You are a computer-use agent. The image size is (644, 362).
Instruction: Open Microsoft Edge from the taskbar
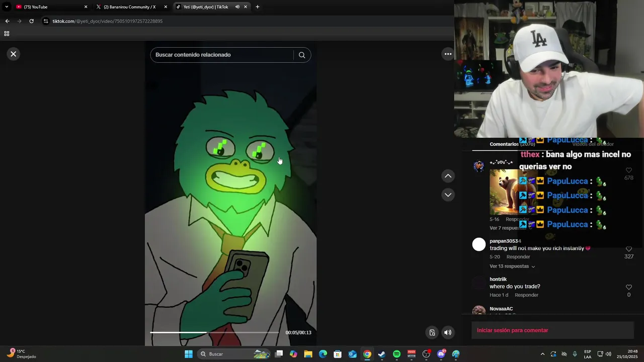[x=323, y=354]
